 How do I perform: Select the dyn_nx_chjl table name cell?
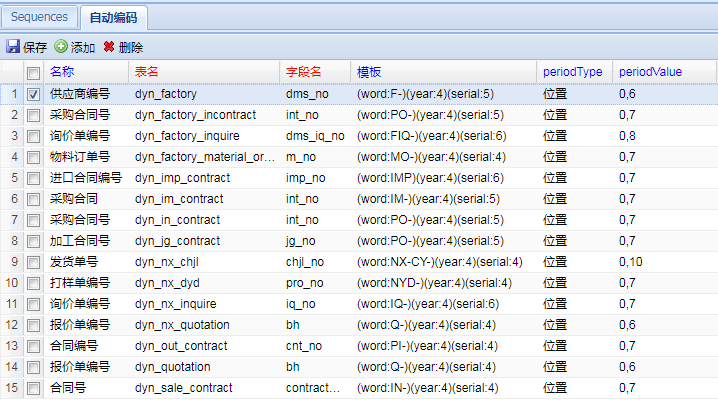click(x=175, y=262)
